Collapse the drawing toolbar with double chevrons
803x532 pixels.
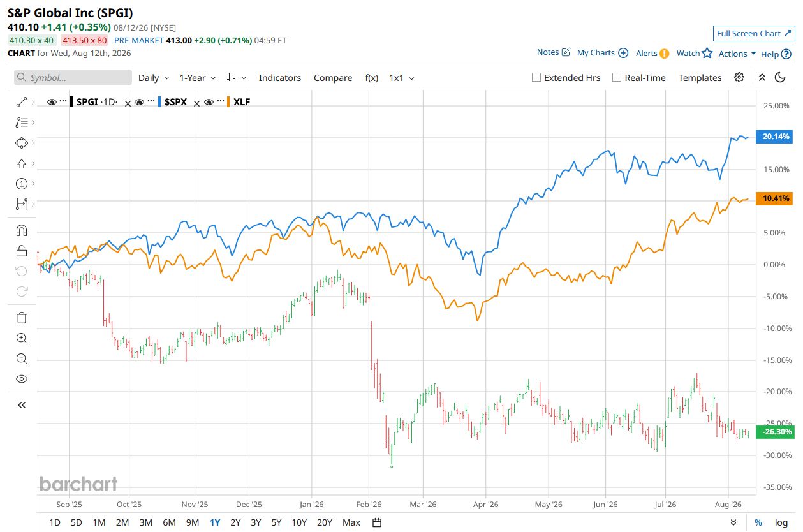(21, 404)
